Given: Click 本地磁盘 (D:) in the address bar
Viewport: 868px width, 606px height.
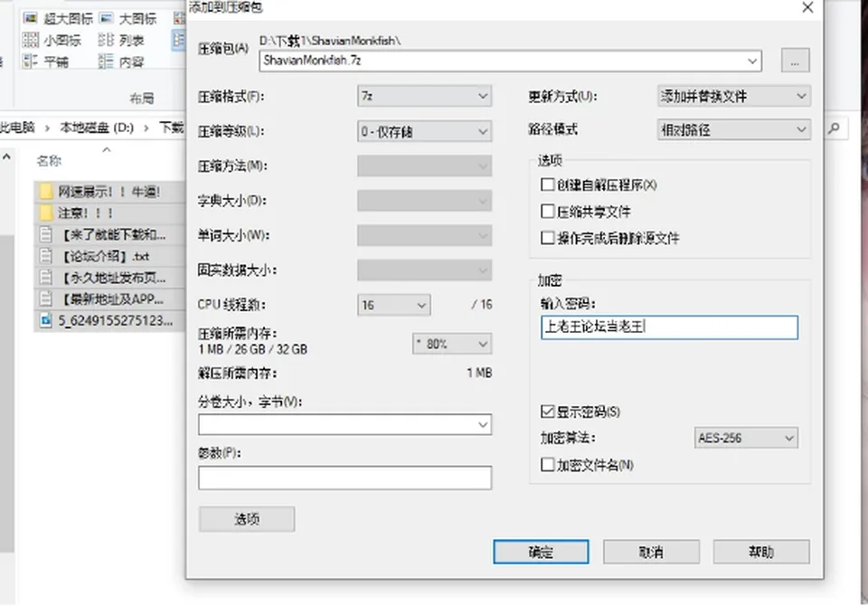Looking at the screenshot, I should pos(97,128).
